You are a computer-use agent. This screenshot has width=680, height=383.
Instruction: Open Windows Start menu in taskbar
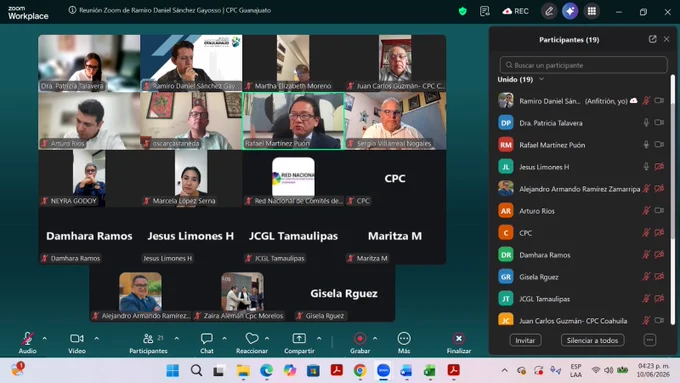pyautogui.click(x=173, y=371)
